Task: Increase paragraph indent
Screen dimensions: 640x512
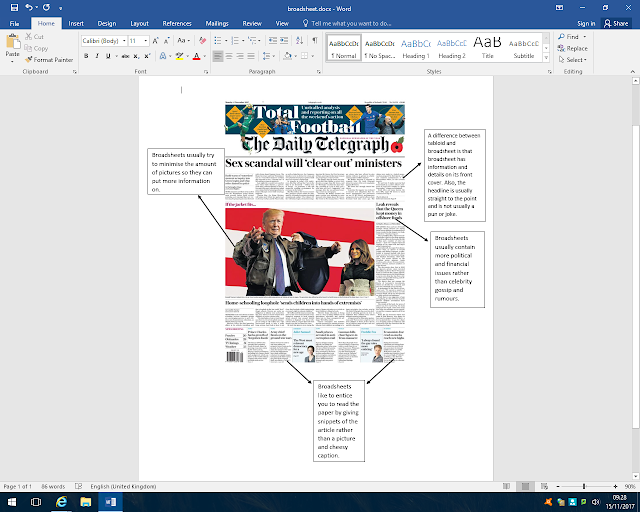Action: (x=284, y=40)
